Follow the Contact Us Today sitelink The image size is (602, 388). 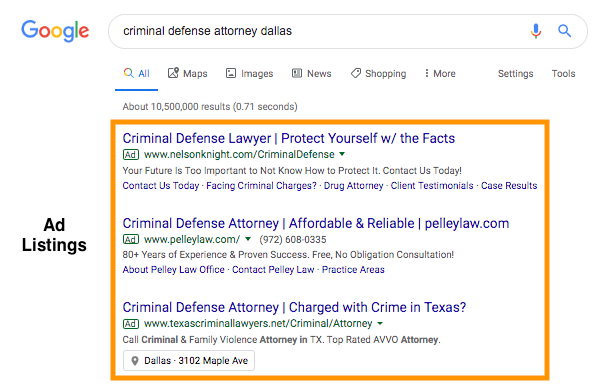tap(161, 186)
